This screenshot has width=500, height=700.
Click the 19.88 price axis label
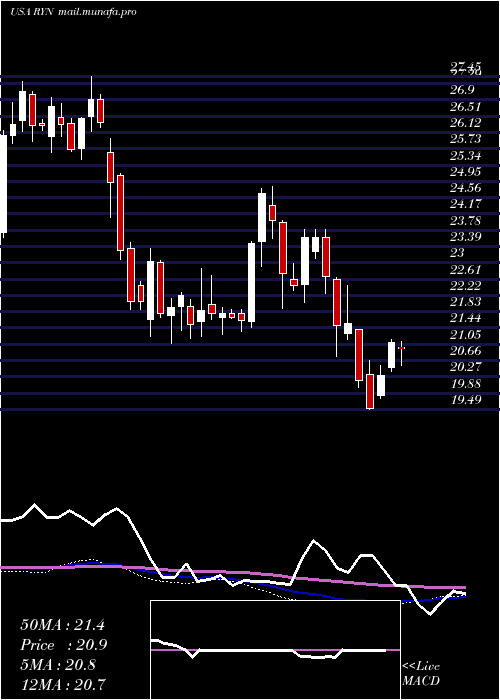pos(466,384)
